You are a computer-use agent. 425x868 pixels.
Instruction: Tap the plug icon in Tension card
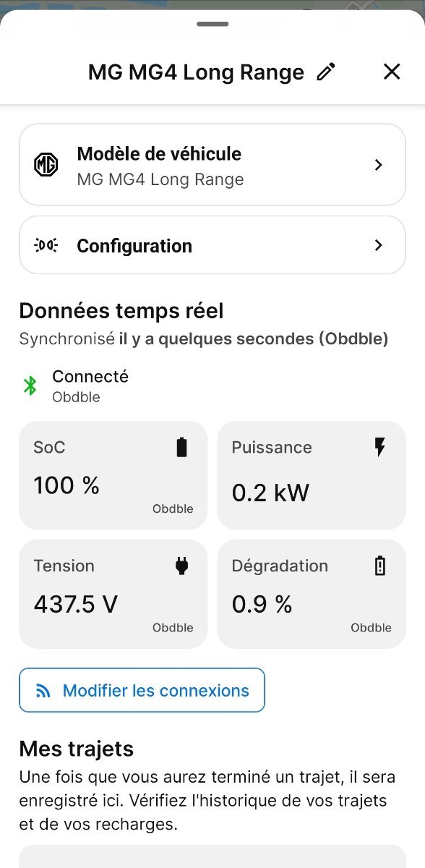coord(181,566)
